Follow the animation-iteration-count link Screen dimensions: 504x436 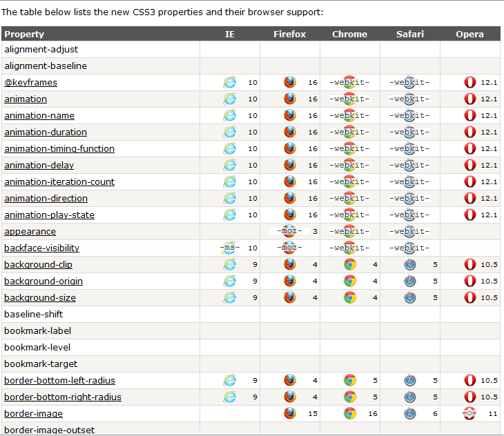pos(59,181)
